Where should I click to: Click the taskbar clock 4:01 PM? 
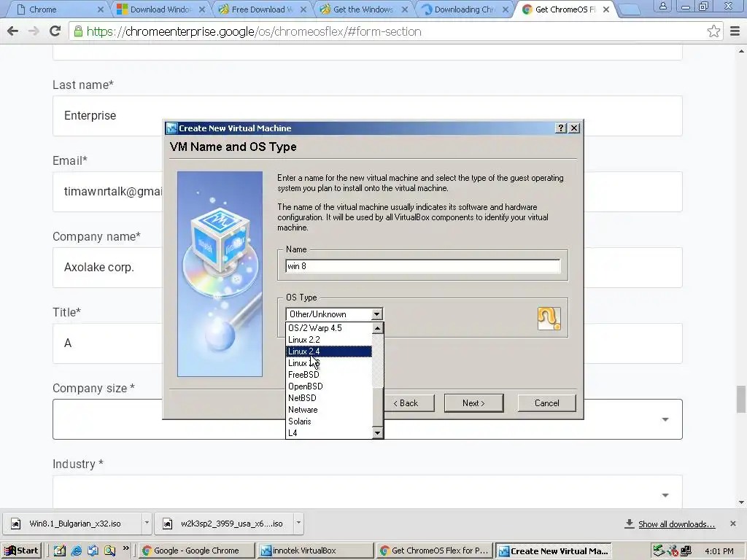(x=719, y=551)
